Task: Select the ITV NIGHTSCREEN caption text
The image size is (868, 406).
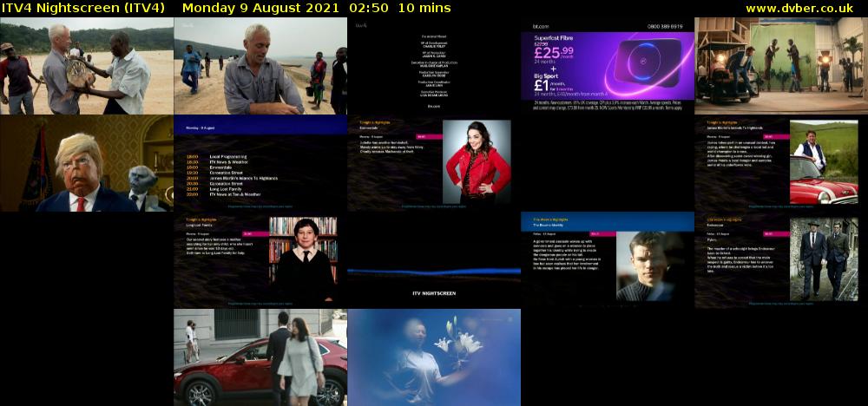Action: click(x=434, y=293)
